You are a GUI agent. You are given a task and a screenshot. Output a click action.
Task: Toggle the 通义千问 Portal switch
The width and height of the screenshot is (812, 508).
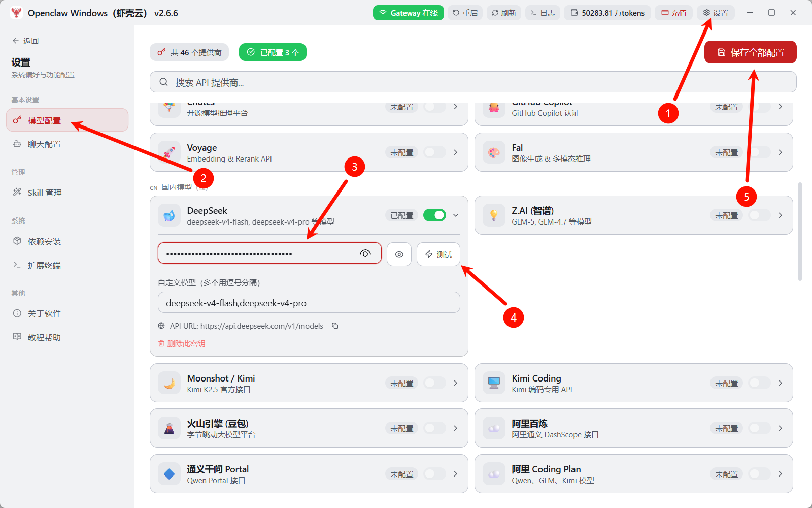pyautogui.click(x=434, y=474)
